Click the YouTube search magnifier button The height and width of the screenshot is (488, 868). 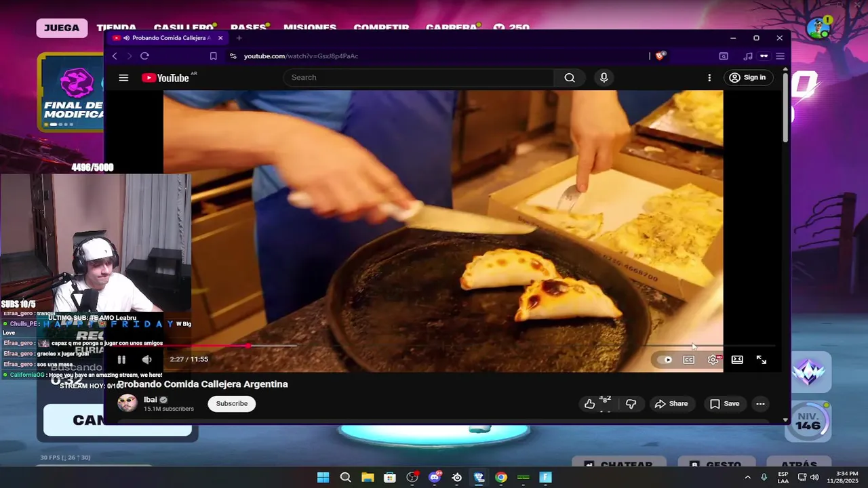pyautogui.click(x=570, y=77)
